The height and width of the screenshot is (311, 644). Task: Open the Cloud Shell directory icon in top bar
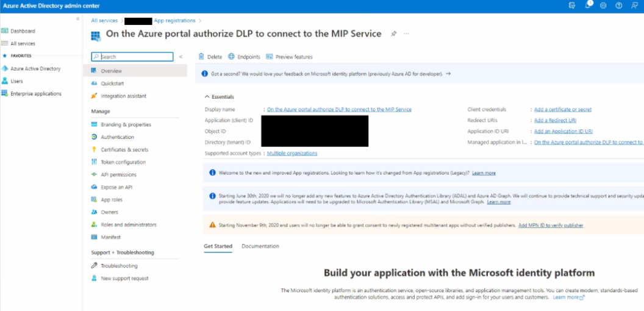pyautogui.click(x=571, y=5)
